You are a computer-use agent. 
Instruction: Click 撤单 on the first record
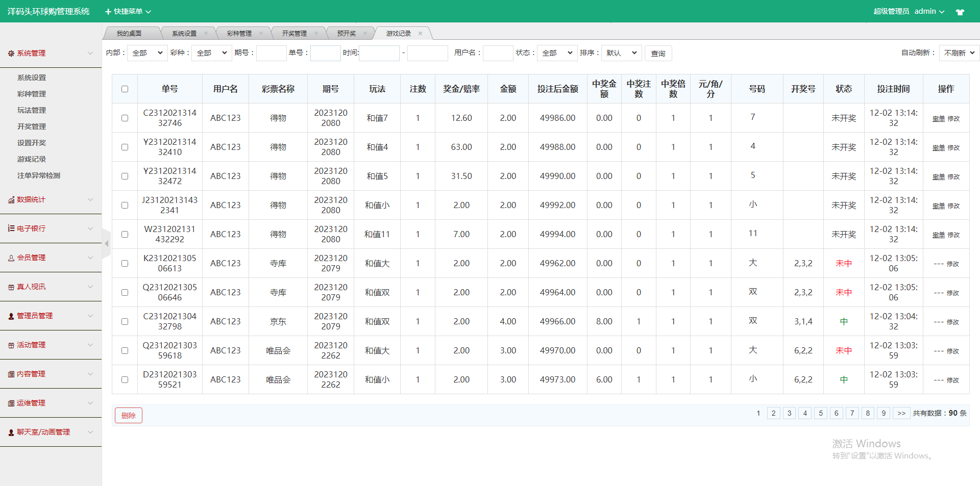pos(938,118)
